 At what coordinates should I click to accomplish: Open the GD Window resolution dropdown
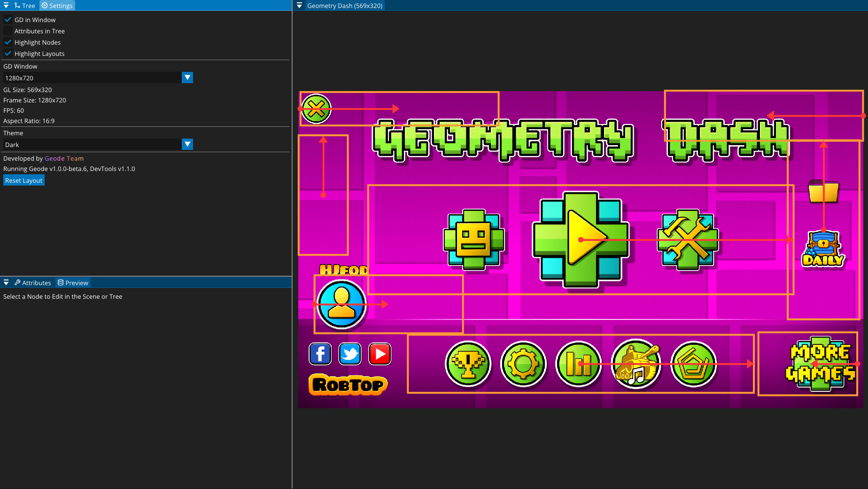187,78
